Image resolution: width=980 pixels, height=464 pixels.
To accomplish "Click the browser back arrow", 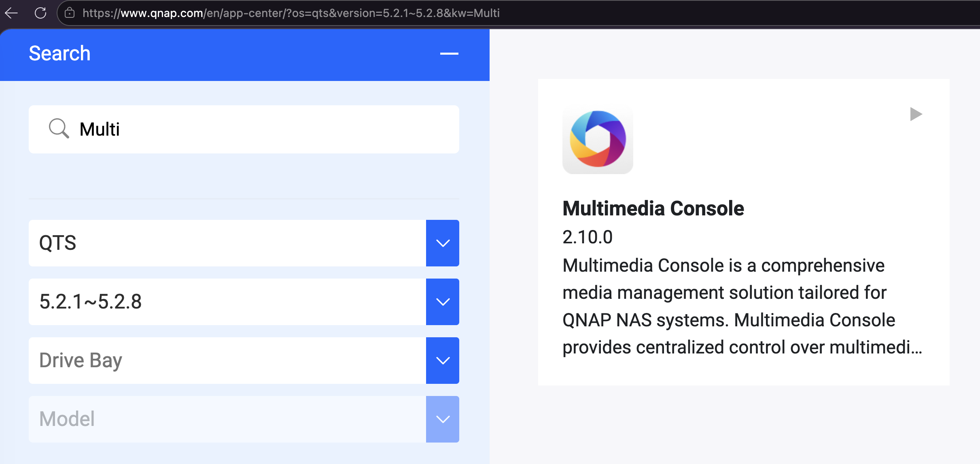I will click(x=11, y=13).
